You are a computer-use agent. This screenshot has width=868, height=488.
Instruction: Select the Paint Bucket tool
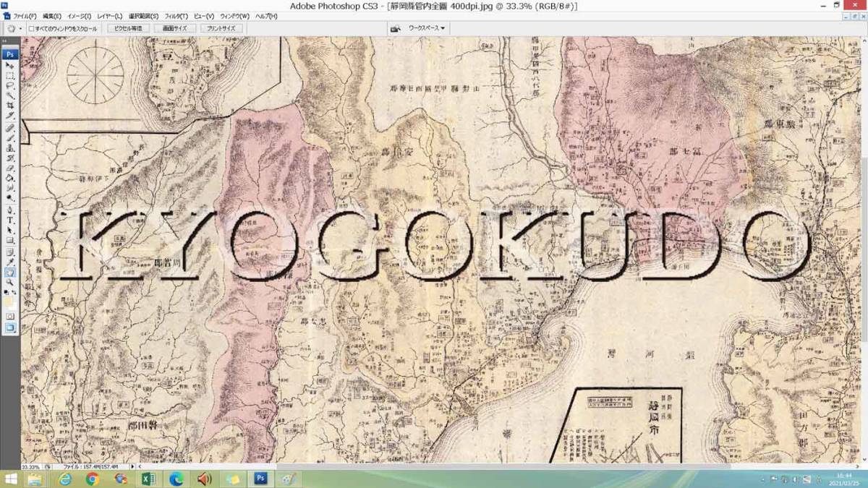click(x=10, y=178)
